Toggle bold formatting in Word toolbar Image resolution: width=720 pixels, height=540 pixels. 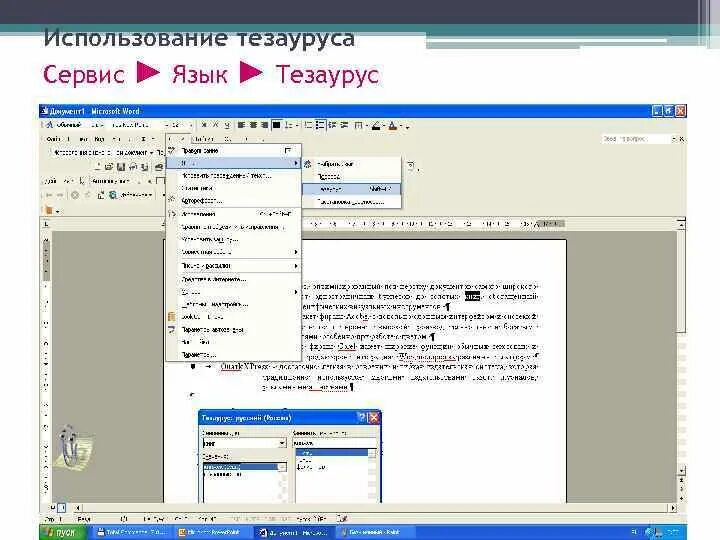pos(204,125)
